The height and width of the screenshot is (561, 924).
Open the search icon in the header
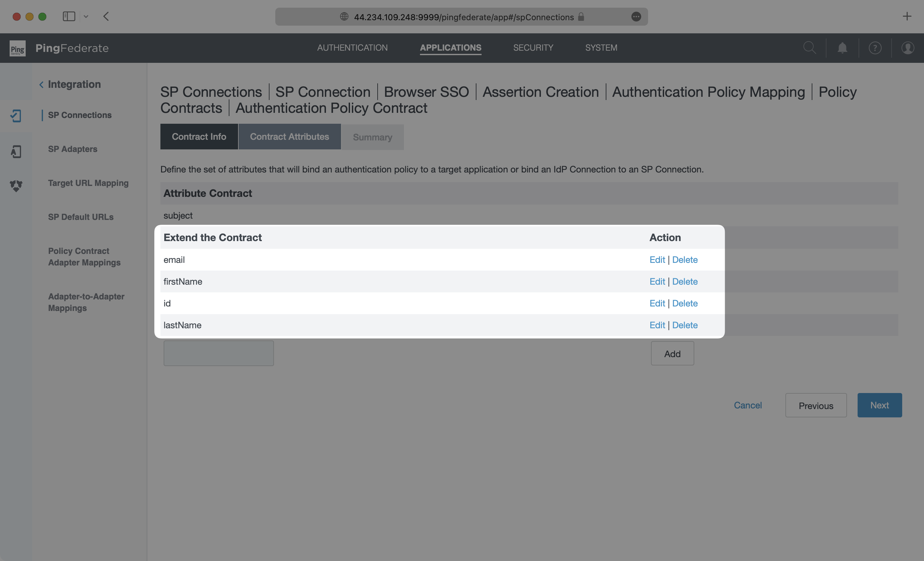(809, 47)
